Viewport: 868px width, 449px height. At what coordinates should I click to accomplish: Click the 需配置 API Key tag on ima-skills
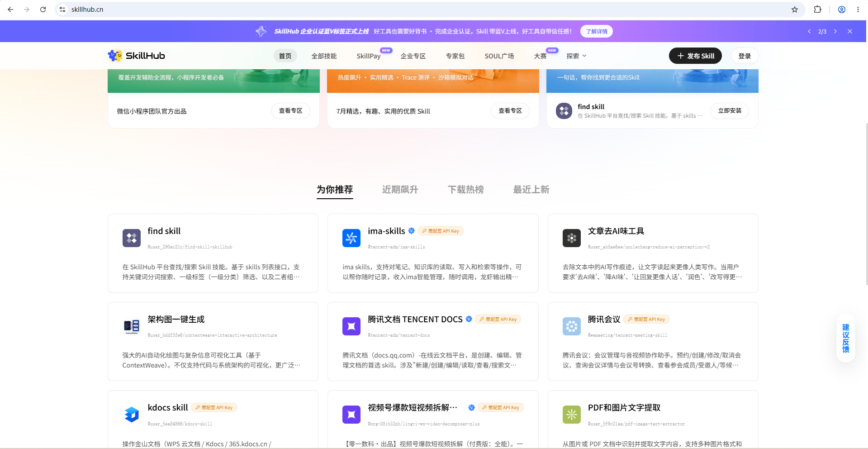441,231
